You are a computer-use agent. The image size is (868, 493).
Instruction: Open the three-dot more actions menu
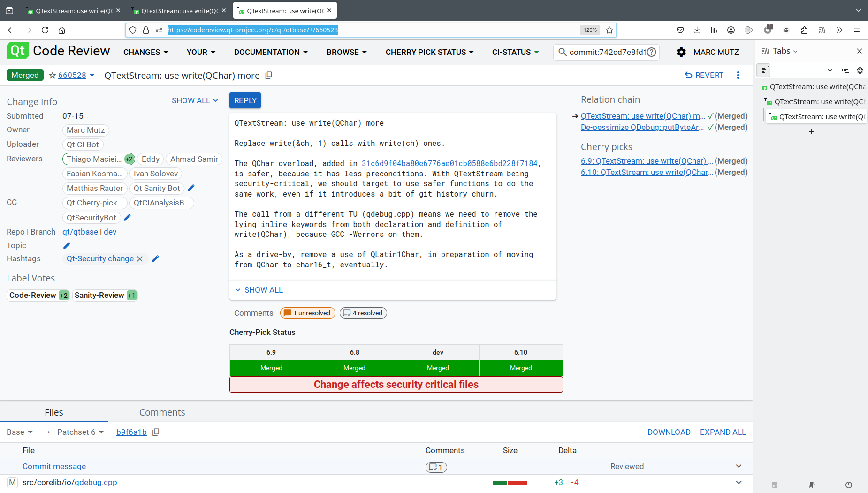738,75
